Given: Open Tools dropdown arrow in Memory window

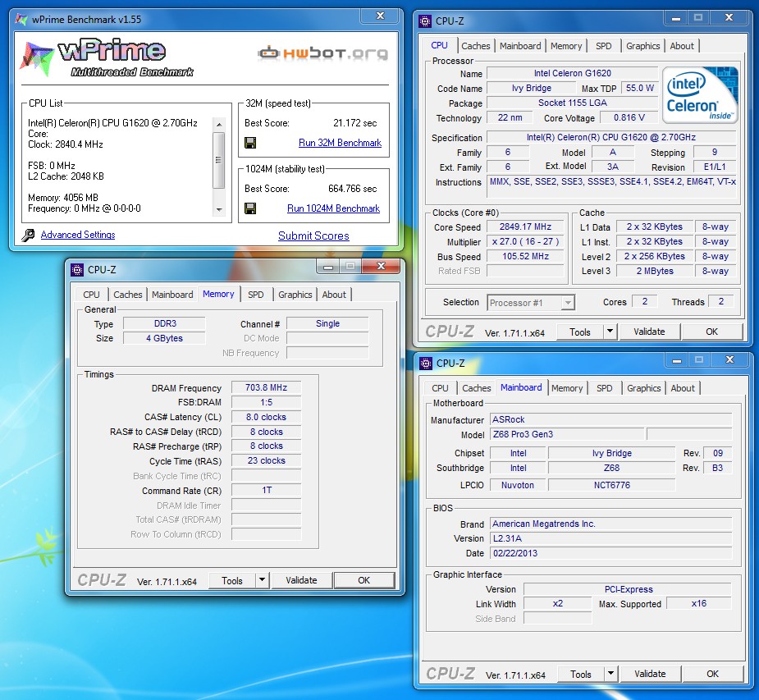Looking at the screenshot, I should [262, 580].
